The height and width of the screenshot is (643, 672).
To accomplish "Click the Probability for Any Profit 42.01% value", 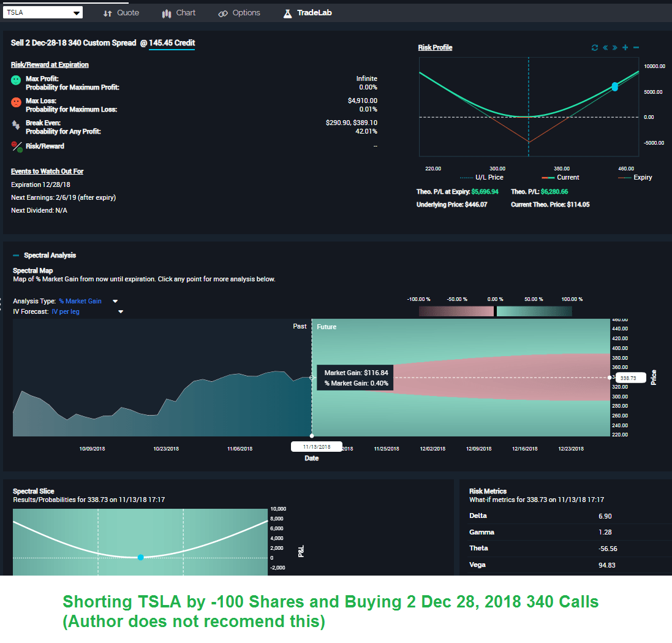I will 366,131.
